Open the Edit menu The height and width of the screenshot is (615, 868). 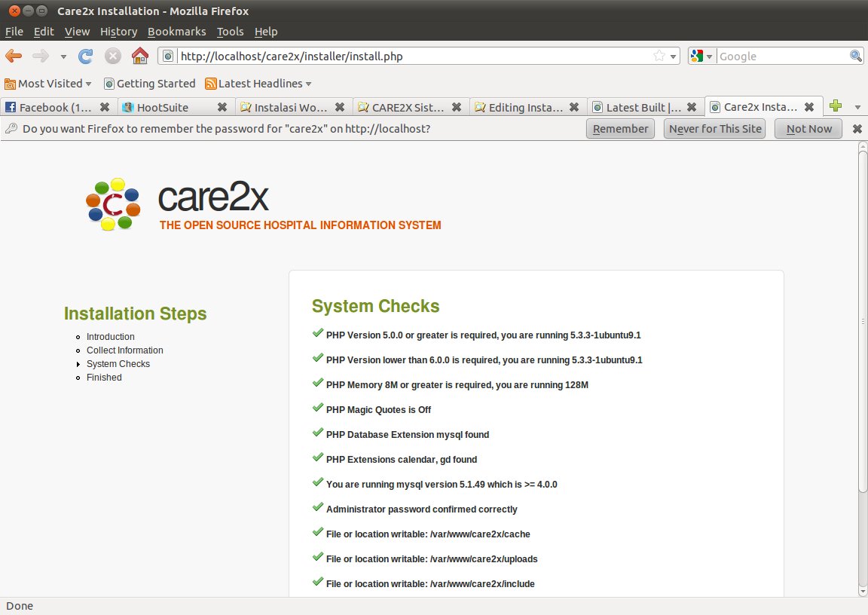[x=44, y=32]
